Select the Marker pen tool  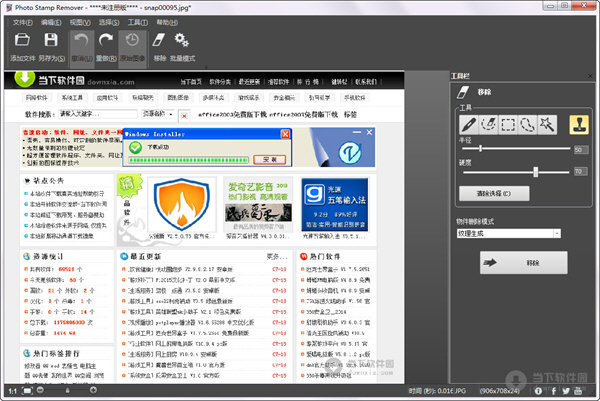pos(469,125)
